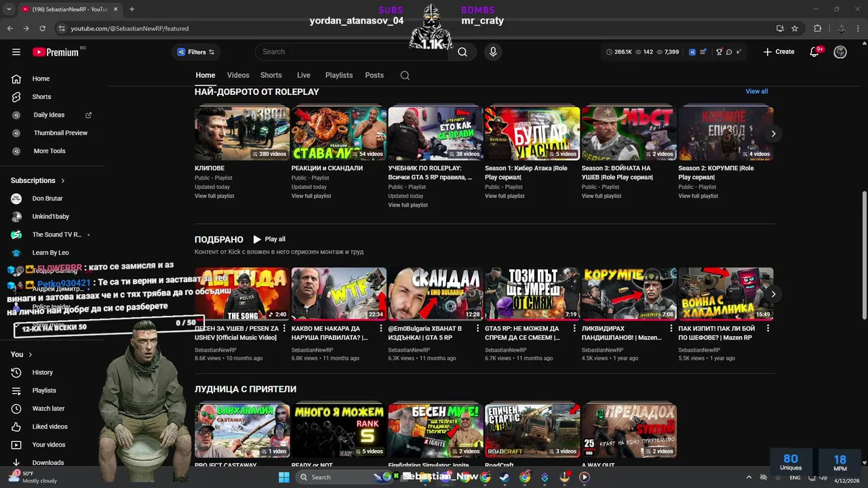Open the Filters button beside search

pyautogui.click(x=196, y=52)
